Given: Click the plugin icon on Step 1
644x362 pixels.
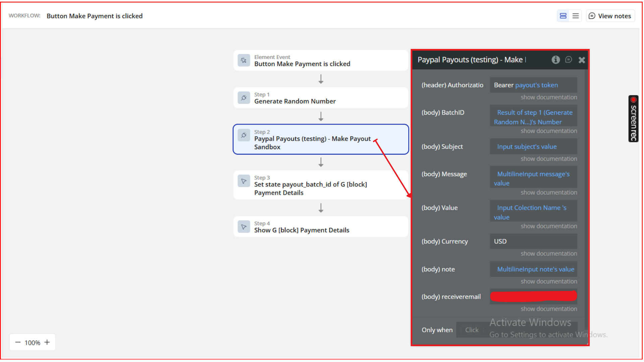Looking at the screenshot, I should coord(244,98).
